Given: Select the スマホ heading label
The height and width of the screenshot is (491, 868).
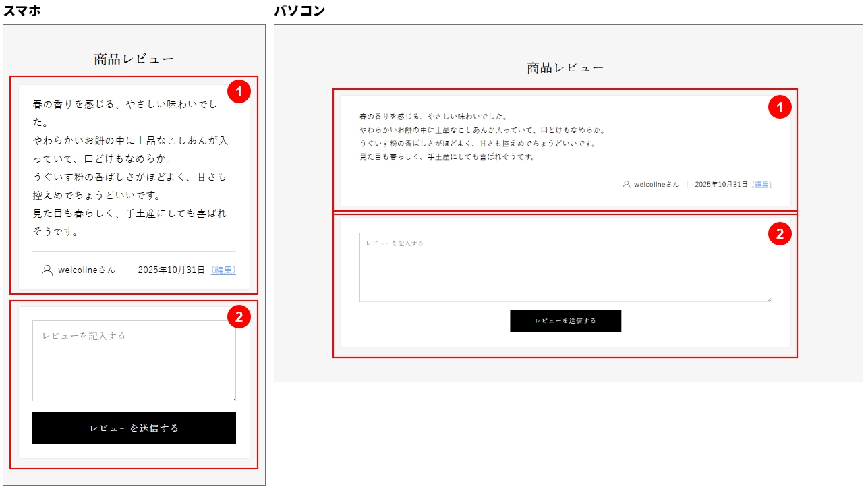Looking at the screenshot, I should (20, 10).
